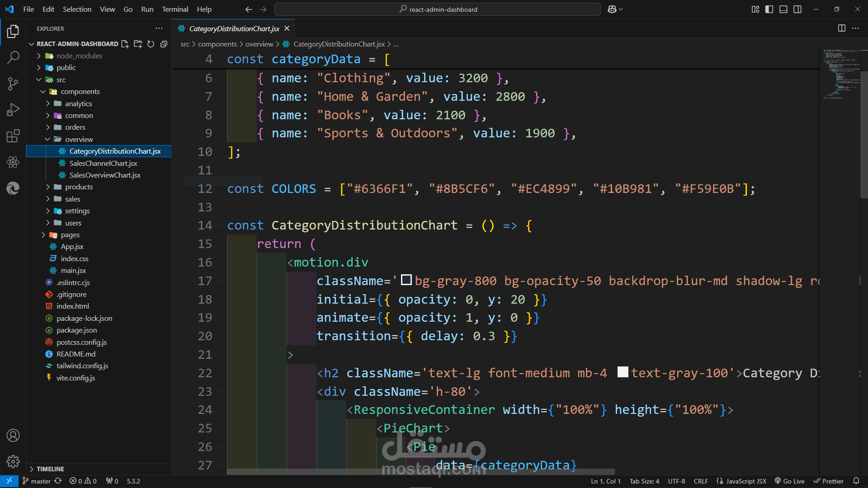Open Source Control view
This screenshot has width=868, height=488.
(x=13, y=84)
